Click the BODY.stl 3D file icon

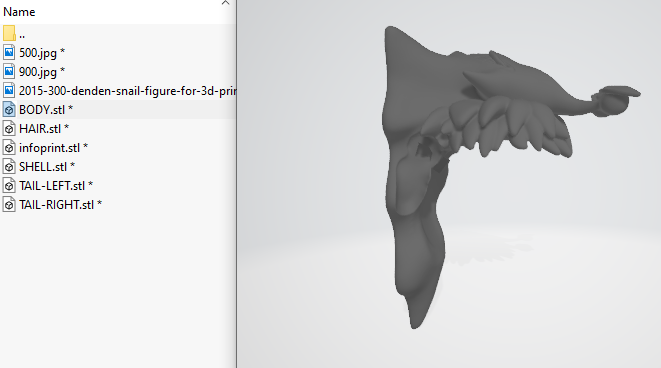pos(9,110)
